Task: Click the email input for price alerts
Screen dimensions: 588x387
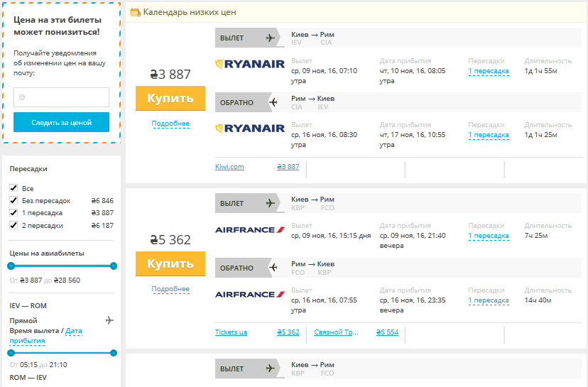Action: point(62,97)
